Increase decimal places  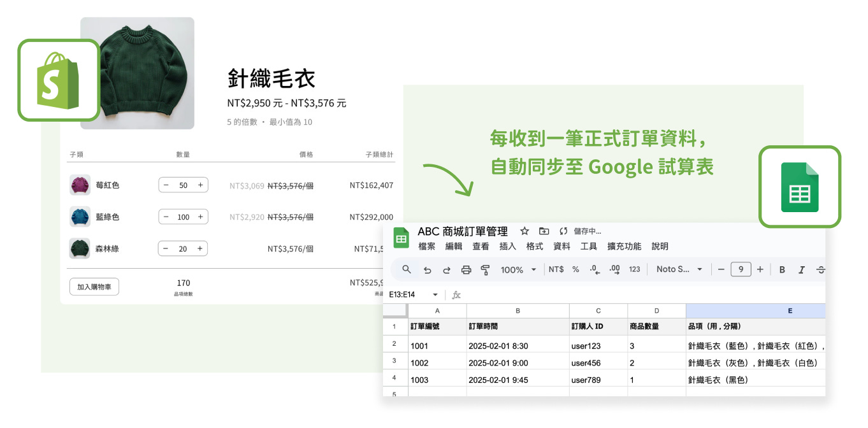pos(614,269)
